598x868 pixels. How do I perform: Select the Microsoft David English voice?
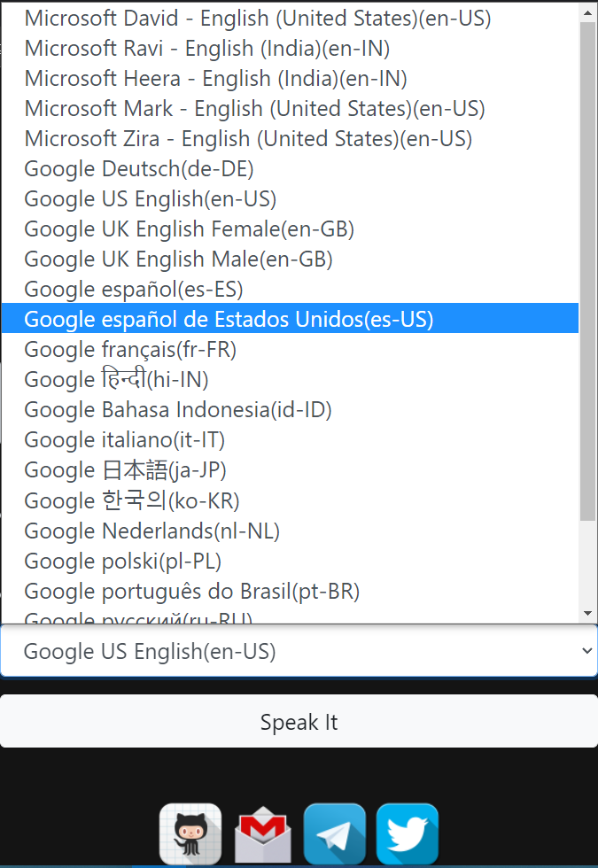[257, 18]
